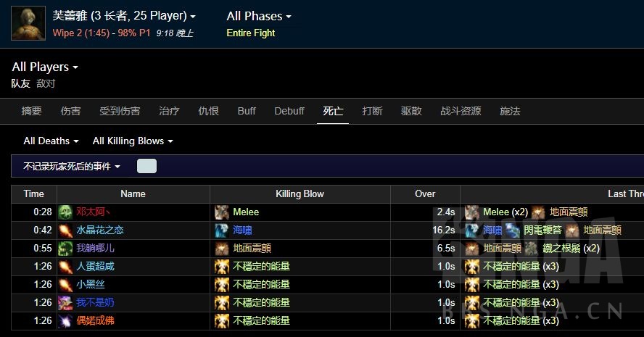This screenshot has width=644, height=337.
Task: Expand the All Killing Blows filter
Action: (x=133, y=141)
